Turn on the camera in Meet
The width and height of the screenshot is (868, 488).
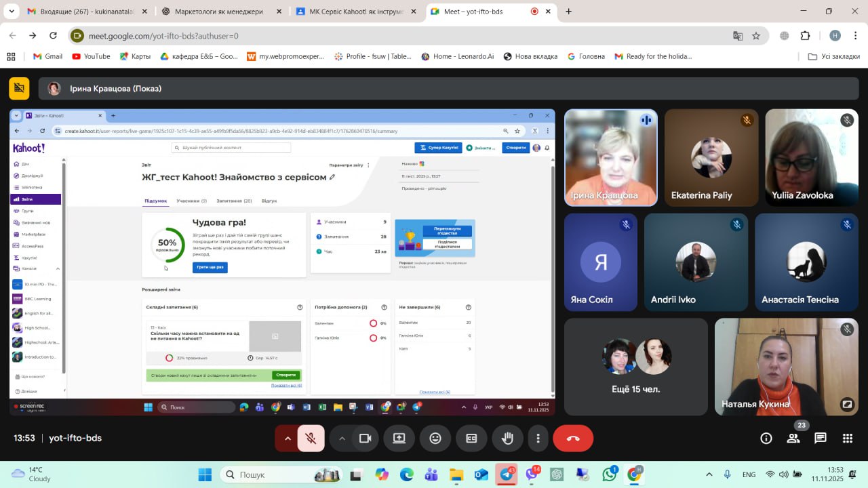[366, 439]
